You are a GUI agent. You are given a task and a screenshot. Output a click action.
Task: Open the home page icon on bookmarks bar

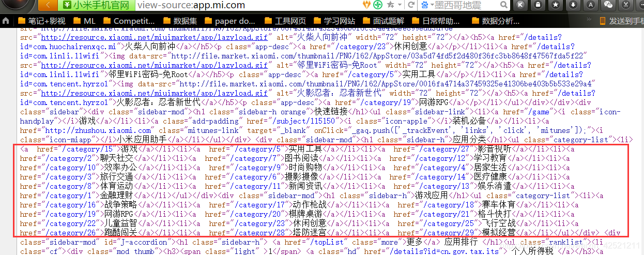point(6,21)
